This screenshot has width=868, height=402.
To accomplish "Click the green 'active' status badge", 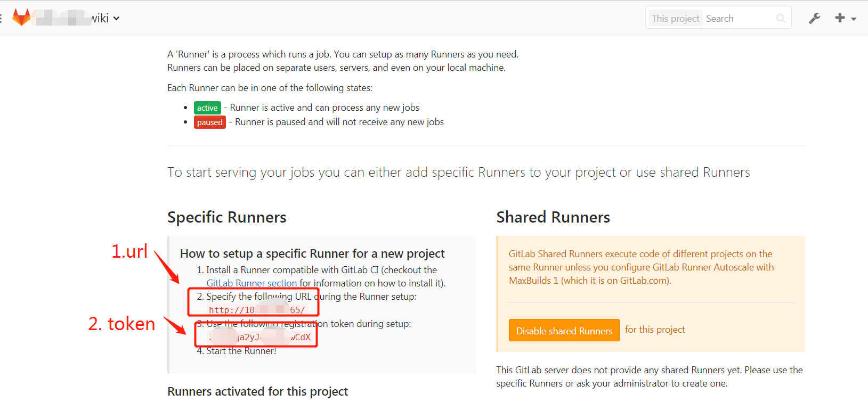I will tap(207, 108).
